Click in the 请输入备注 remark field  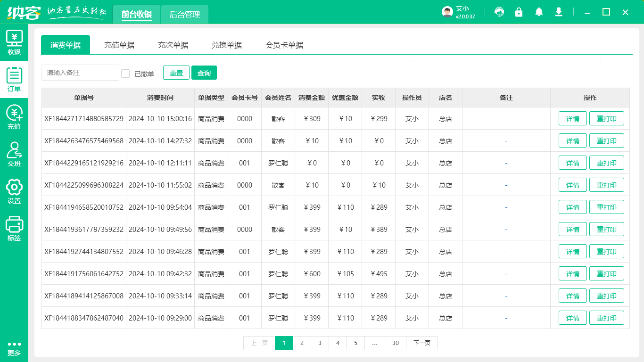click(x=80, y=73)
